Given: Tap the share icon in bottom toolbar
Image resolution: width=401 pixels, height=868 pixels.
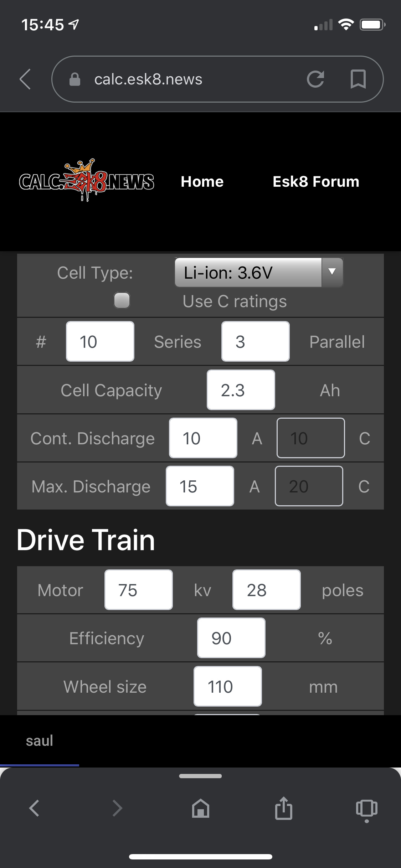Looking at the screenshot, I should click(x=283, y=808).
